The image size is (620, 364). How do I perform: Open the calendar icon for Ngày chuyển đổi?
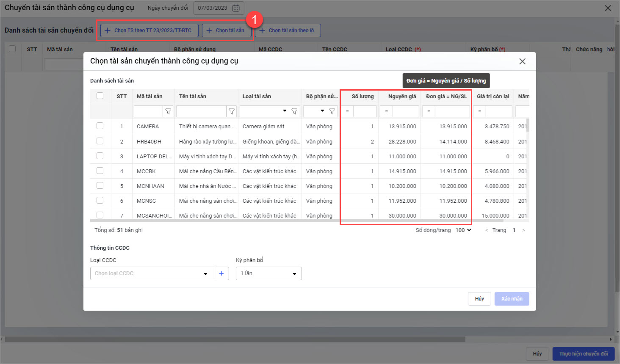click(236, 8)
